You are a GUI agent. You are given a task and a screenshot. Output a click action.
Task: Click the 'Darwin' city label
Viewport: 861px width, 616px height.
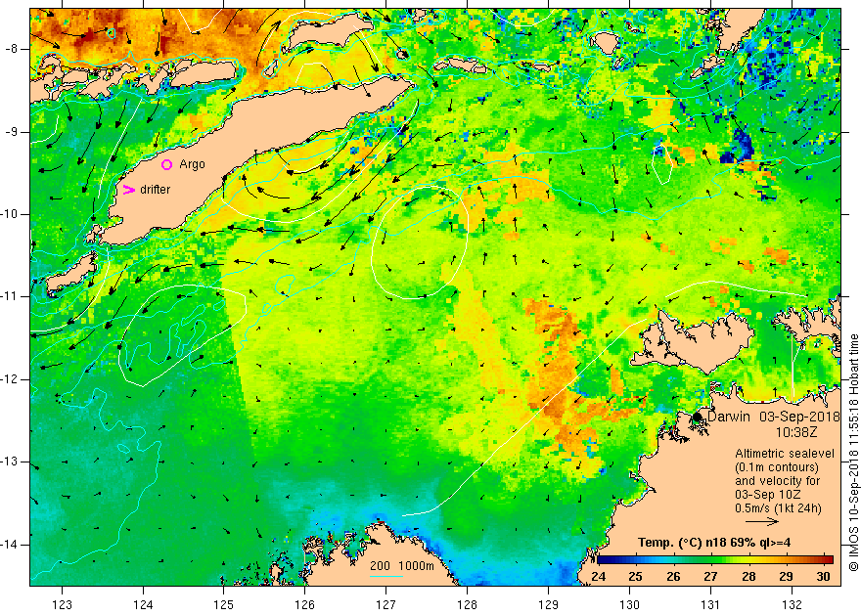[x=729, y=417]
